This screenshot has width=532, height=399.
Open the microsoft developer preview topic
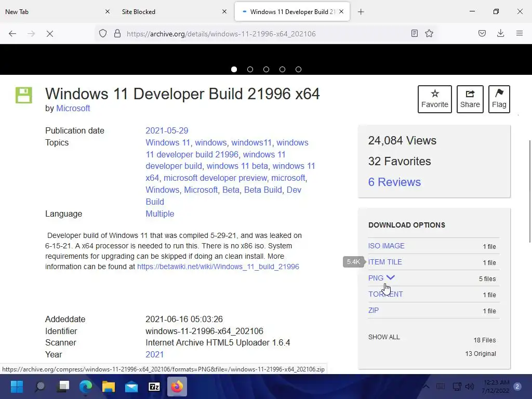coord(215,178)
